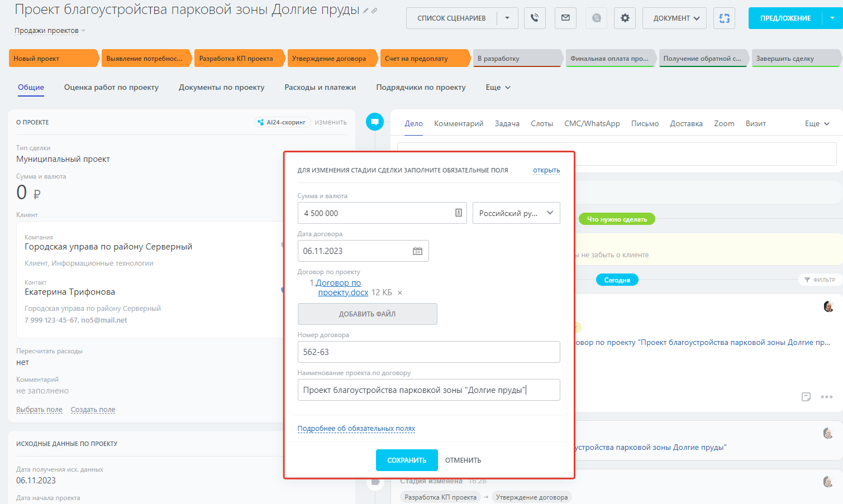
Task: Open the email envelope icon button
Action: [x=565, y=18]
